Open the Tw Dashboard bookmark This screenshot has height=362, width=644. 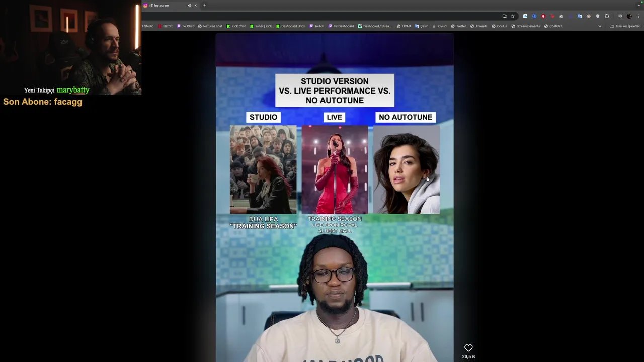click(x=341, y=26)
